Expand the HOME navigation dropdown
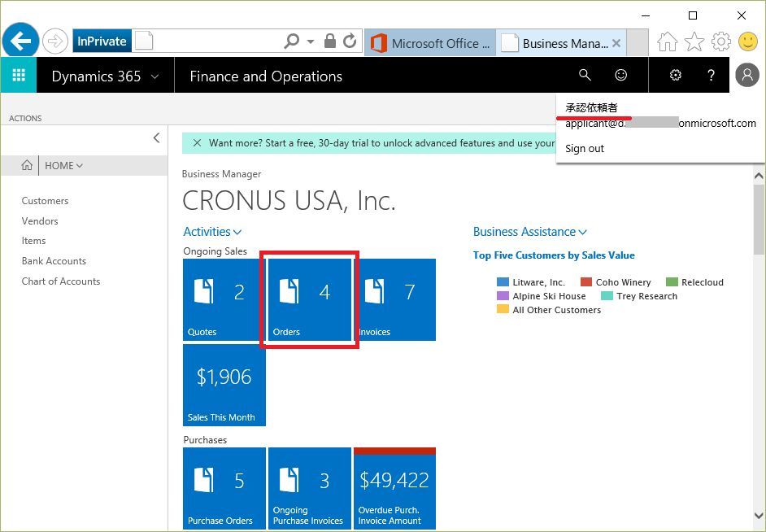 click(x=63, y=166)
